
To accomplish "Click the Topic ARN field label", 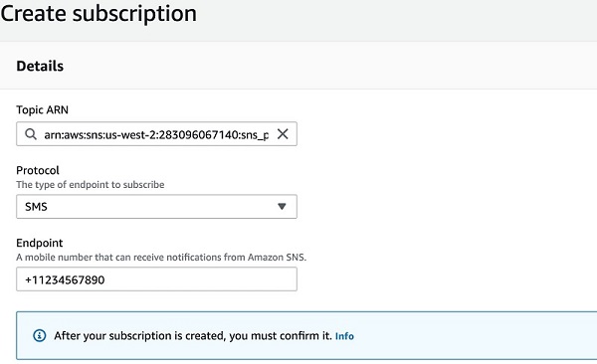I will coord(42,109).
